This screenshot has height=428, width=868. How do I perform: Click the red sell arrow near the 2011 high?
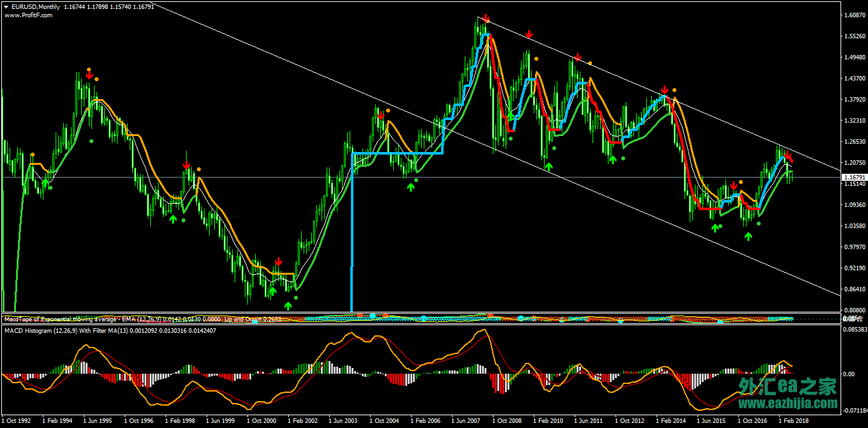click(x=578, y=57)
